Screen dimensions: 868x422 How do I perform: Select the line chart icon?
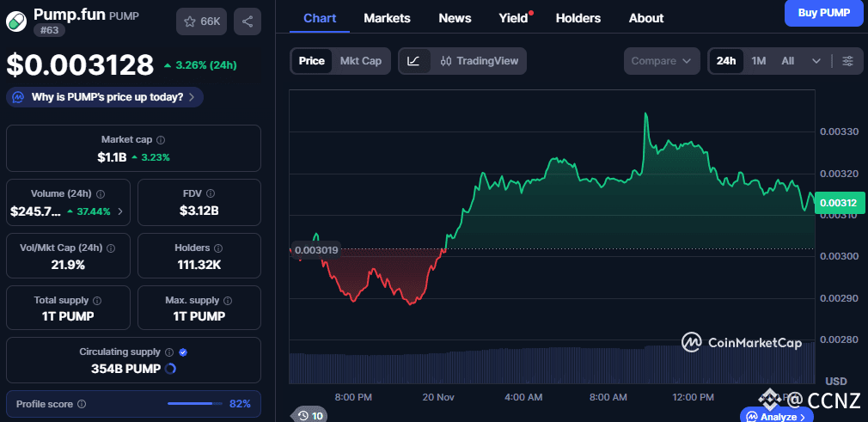point(413,61)
